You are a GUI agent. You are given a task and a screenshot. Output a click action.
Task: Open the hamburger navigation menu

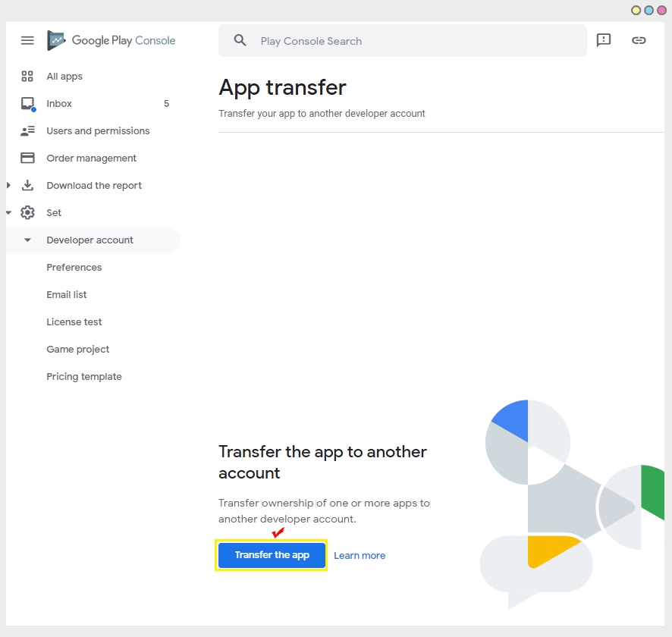click(x=27, y=41)
